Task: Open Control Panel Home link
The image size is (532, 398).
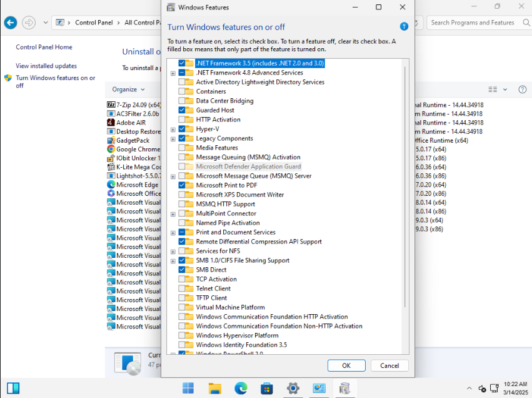Action: [x=44, y=47]
